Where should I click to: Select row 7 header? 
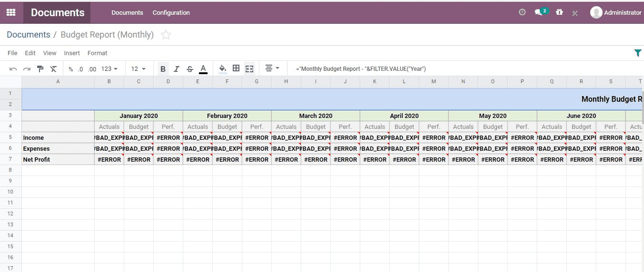(10, 159)
